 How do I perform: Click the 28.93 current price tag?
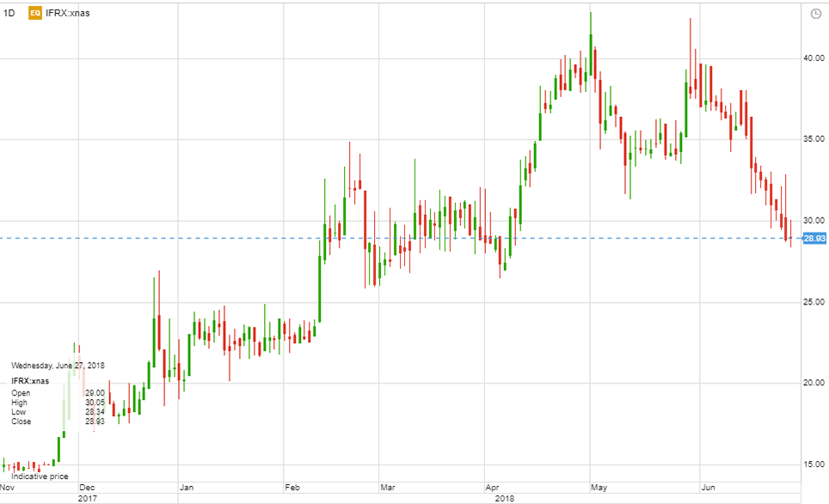tap(814, 238)
